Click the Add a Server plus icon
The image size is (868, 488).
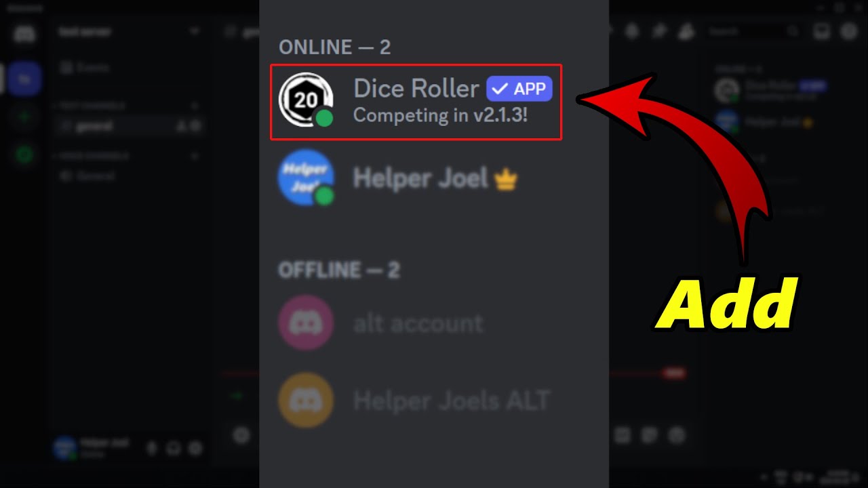pyautogui.click(x=24, y=117)
